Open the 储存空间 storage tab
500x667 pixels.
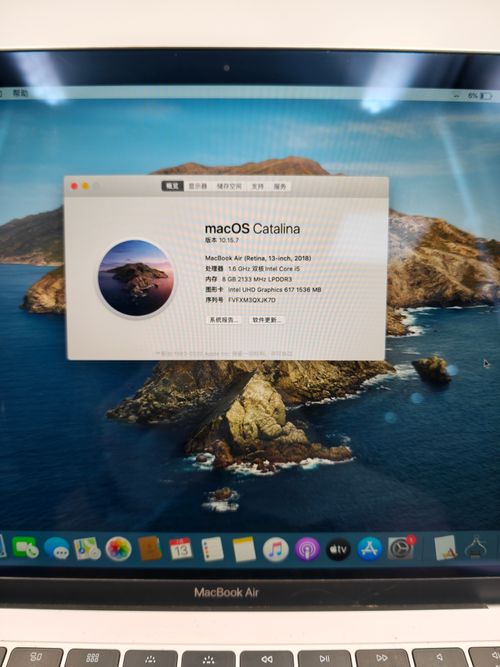229,186
